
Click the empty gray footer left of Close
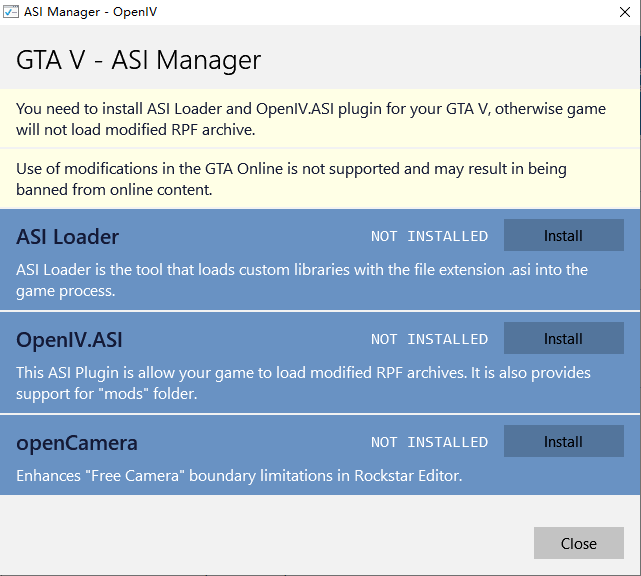270,543
